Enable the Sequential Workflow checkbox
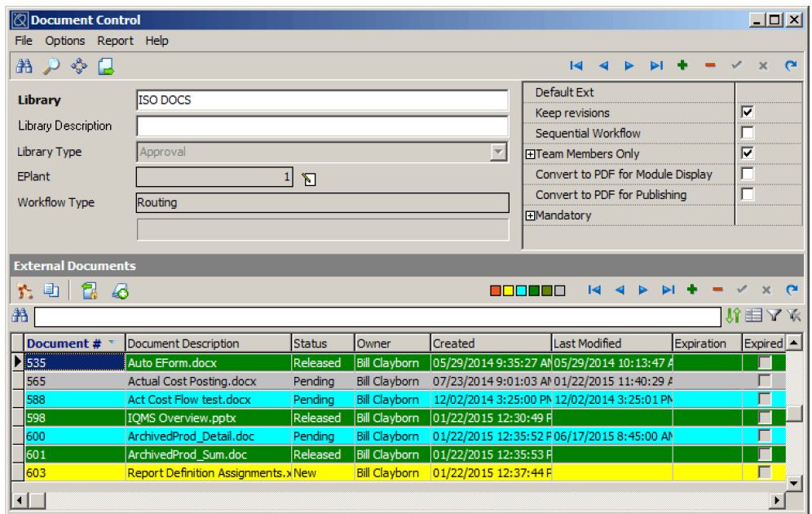 (x=746, y=133)
